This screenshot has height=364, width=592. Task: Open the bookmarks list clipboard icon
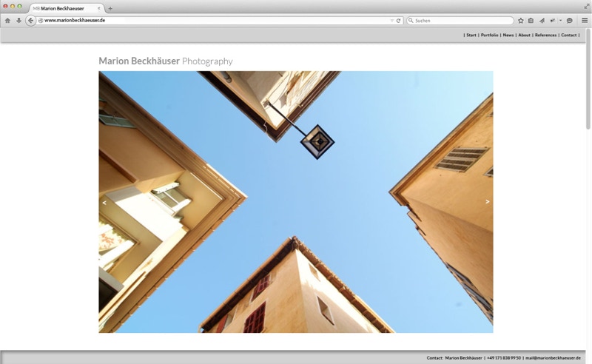coord(531,21)
